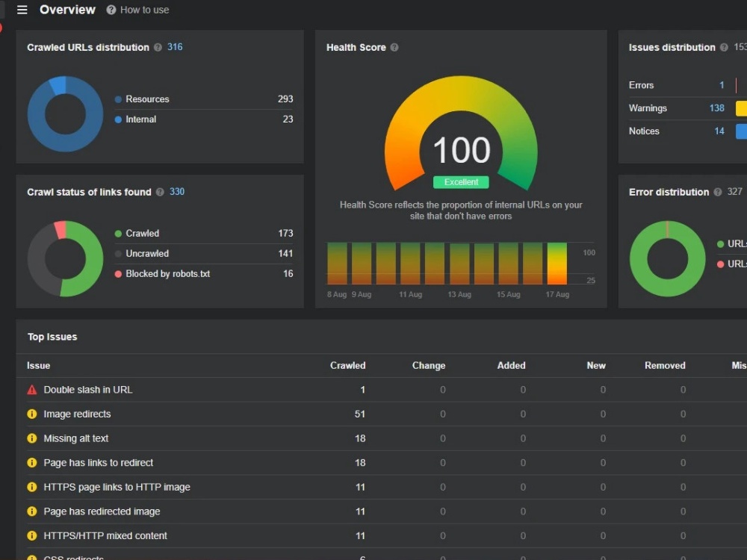Select Internal legend entry
747x560 pixels.
click(135, 119)
